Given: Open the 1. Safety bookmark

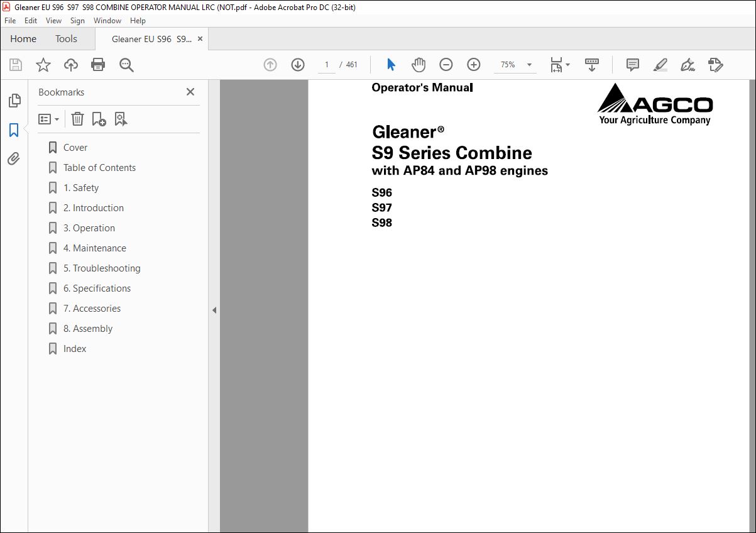Looking at the screenshot, I should click(x=81, y=188).
